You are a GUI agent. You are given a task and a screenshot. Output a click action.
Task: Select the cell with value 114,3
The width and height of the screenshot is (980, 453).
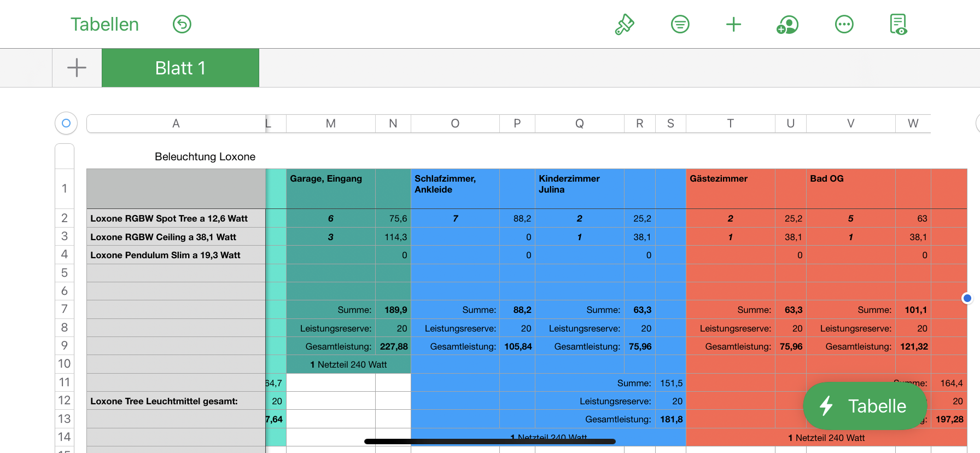point(393,237)
